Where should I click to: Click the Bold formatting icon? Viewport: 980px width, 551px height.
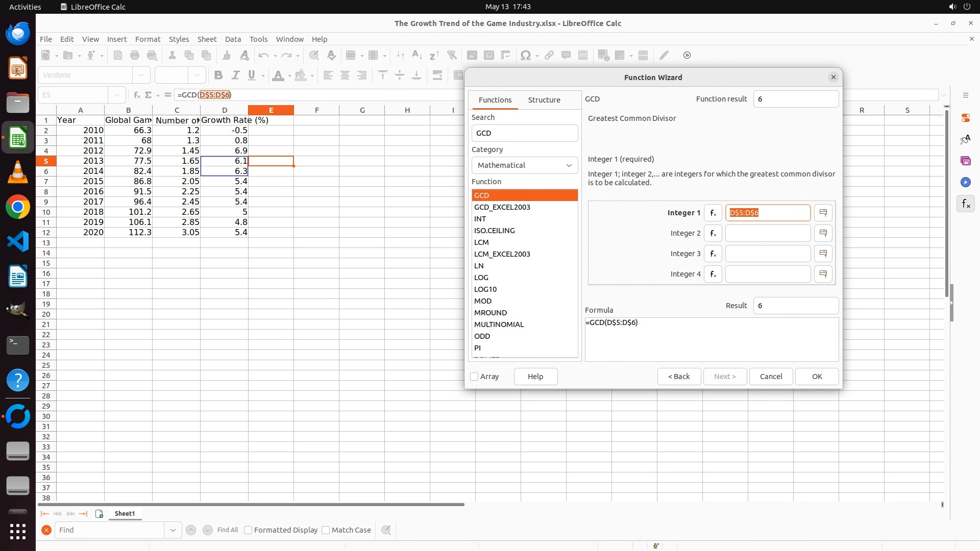point(218,75)
